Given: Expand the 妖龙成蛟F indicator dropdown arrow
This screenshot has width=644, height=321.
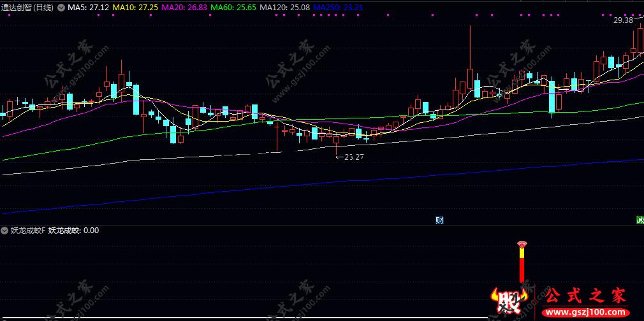Looking at the screenshot, I should point(5,231).
